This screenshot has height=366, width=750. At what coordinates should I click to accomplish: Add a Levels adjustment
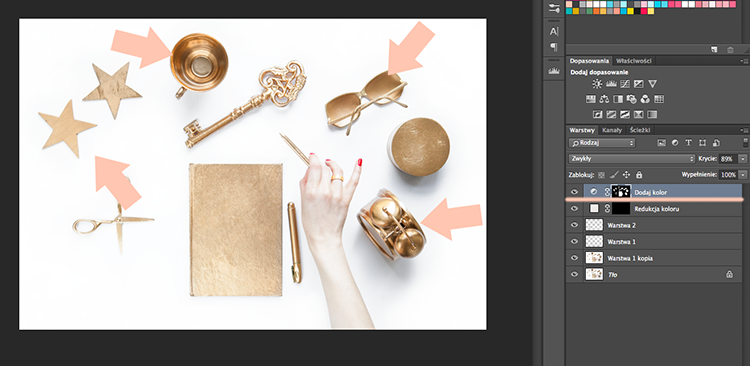tap(611, 84)
